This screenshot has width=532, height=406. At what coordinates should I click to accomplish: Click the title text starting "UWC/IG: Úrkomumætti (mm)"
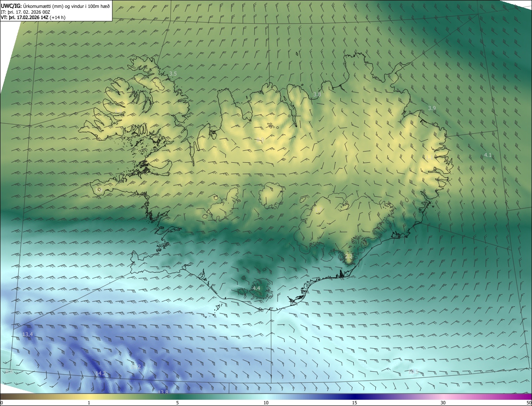click(55, 5)
